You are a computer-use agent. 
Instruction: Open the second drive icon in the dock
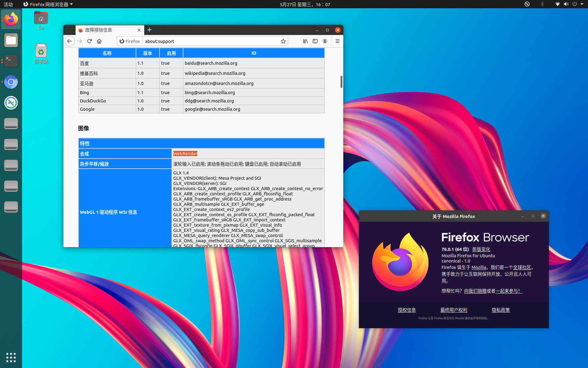click(x=11, y=144)
